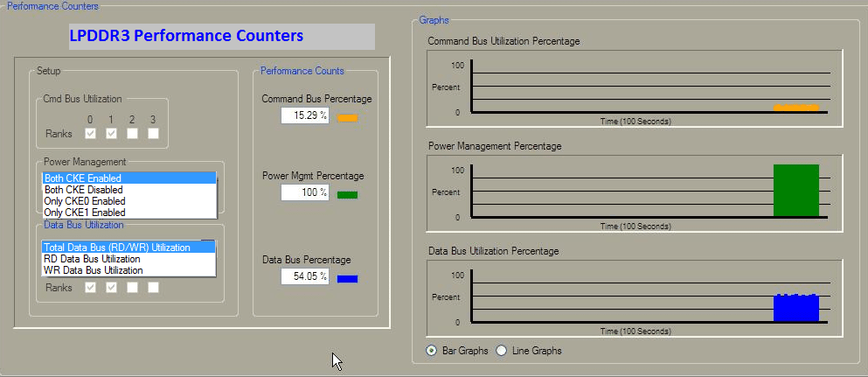
Task: Choose WR Data Bus Utilization
Action: pyautogui.click(x=128, y=270)
